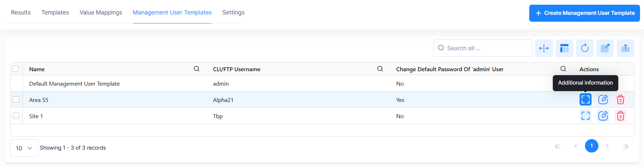Check the Area 55 row checkbox
644x167 pixels.
click(x=16, y=99)
